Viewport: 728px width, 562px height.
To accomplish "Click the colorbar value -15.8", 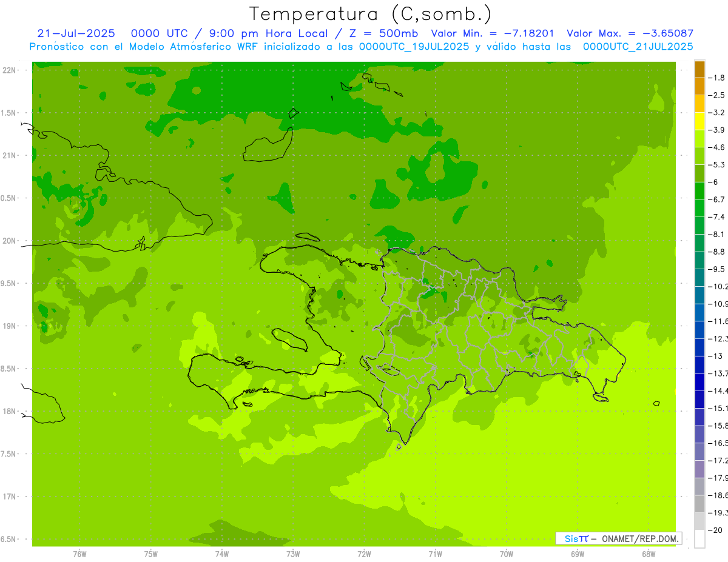I will coord(718,426).
